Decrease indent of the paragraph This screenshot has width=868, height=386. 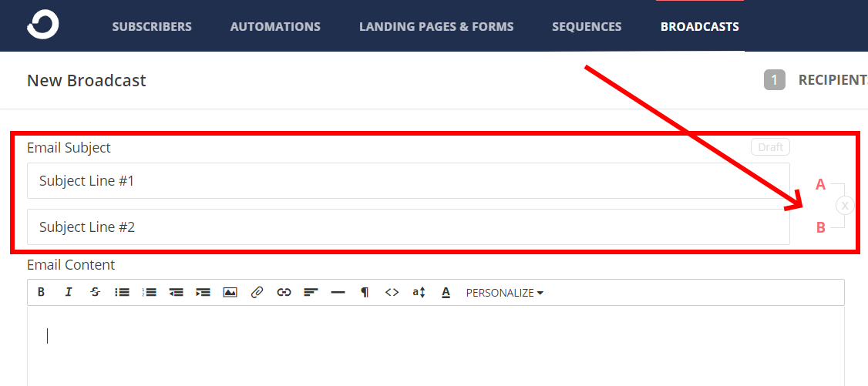pos(176,293)
